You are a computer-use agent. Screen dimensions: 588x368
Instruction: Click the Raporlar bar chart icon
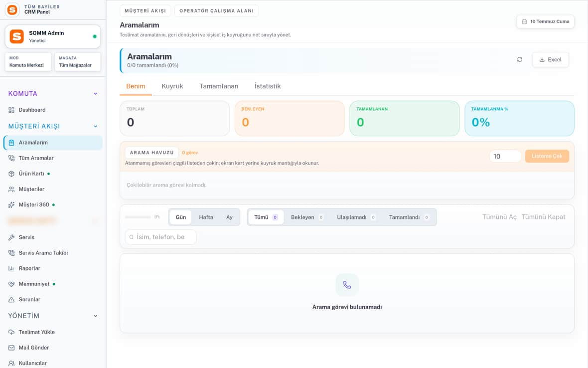pyautogui.click(x=11, y=269)
